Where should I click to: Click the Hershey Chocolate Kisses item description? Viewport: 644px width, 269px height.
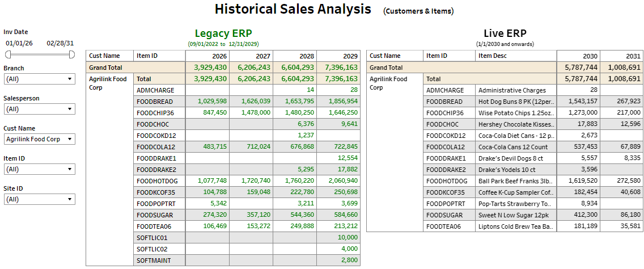[x=515, y=124]
